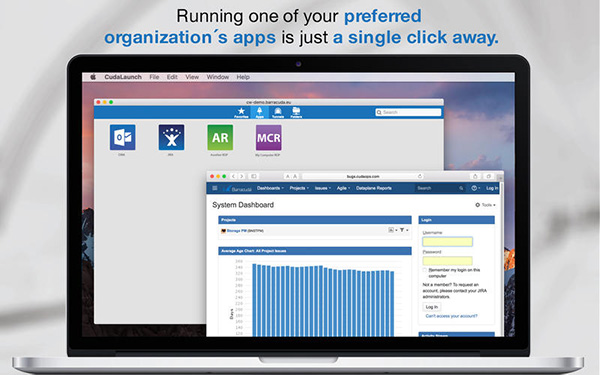Click the Safari share icon
600x375 pixels.
(475, 176)
